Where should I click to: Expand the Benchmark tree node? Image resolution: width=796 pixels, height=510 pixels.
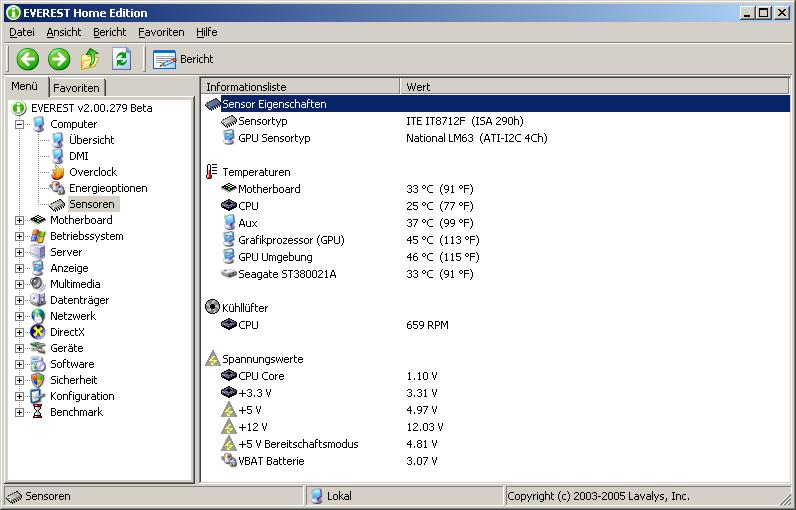tap(19, 412)
